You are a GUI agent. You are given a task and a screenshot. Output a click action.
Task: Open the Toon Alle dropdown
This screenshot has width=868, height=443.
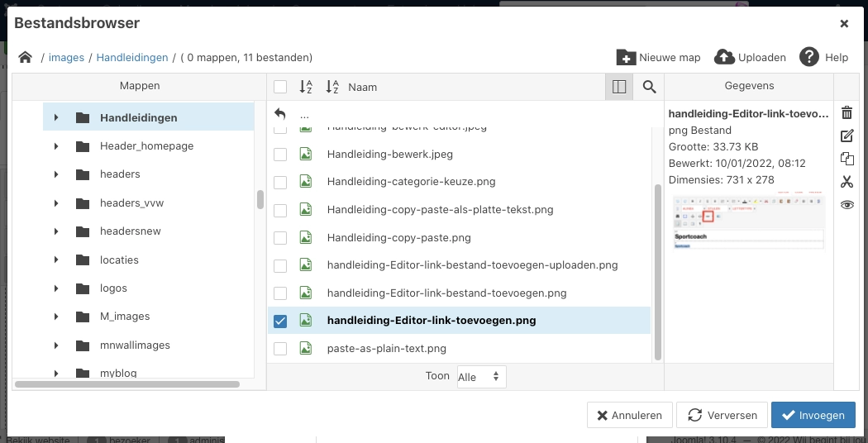click(481, 377)
